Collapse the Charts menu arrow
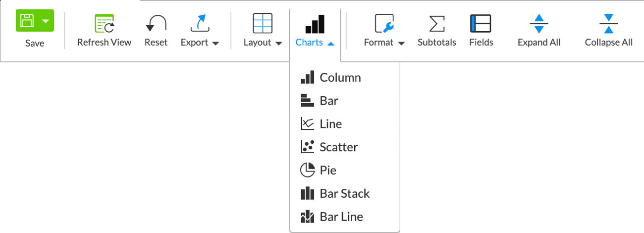 pyautogui.click(x=331, y=43)
